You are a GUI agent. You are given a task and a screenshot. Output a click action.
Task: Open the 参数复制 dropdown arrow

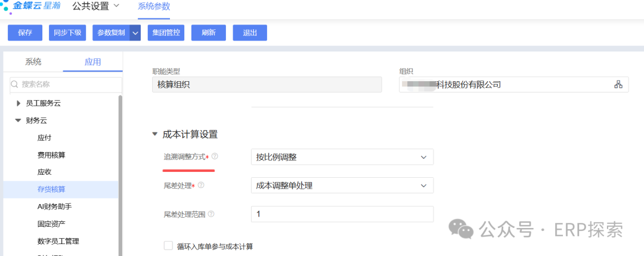click(135, 33)
